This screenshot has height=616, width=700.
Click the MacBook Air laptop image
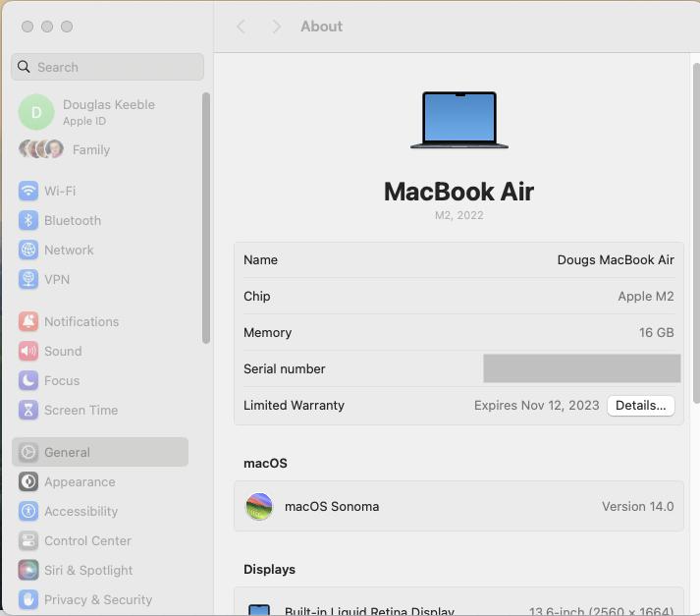(x=459, y=120)
